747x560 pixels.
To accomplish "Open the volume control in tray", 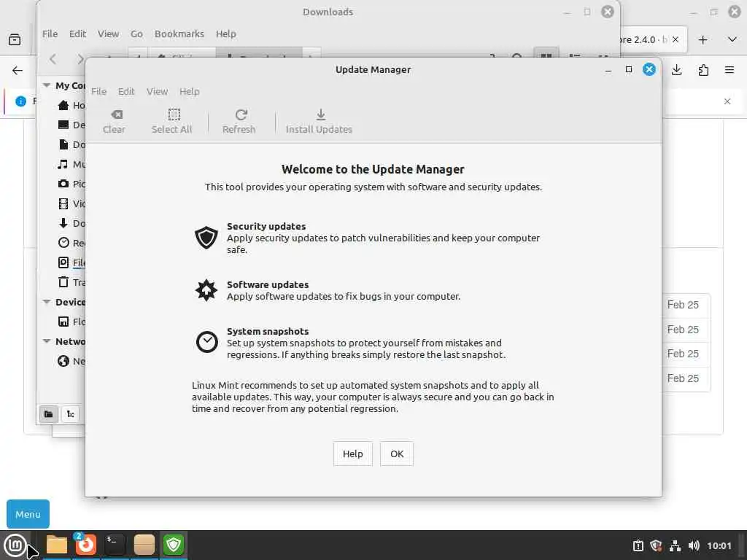I will click(x=694, y=545).
